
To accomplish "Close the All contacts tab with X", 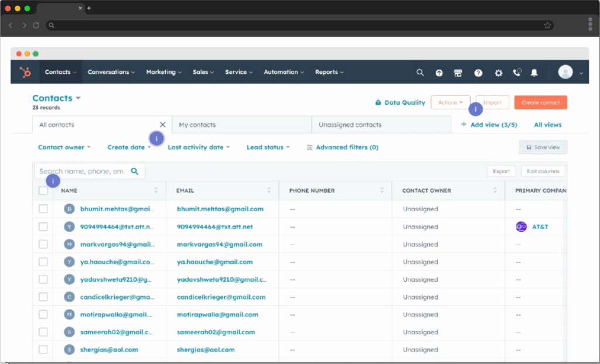I will 163,125.
